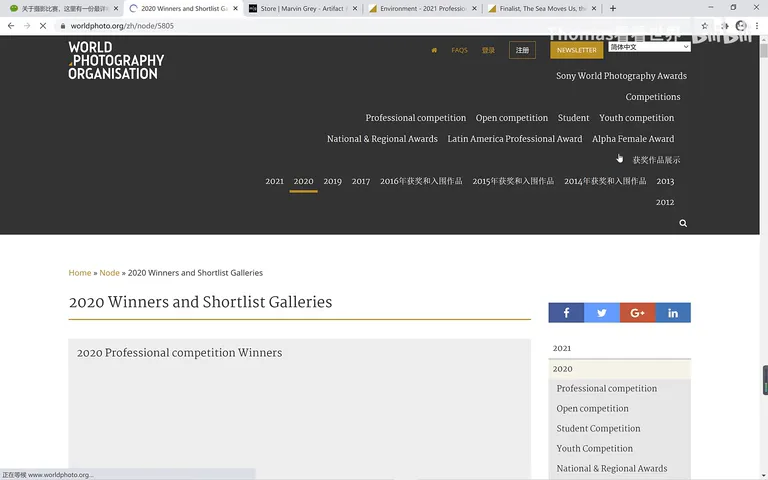Screen dimensions: 768x480
Task: Open 2020 in sidebar list
Action: click(620, 369)
